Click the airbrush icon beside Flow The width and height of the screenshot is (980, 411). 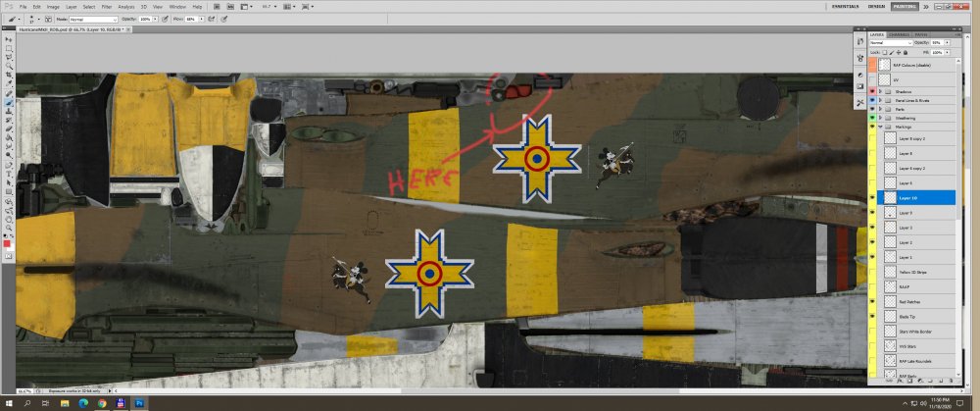(x=213, y=19)
